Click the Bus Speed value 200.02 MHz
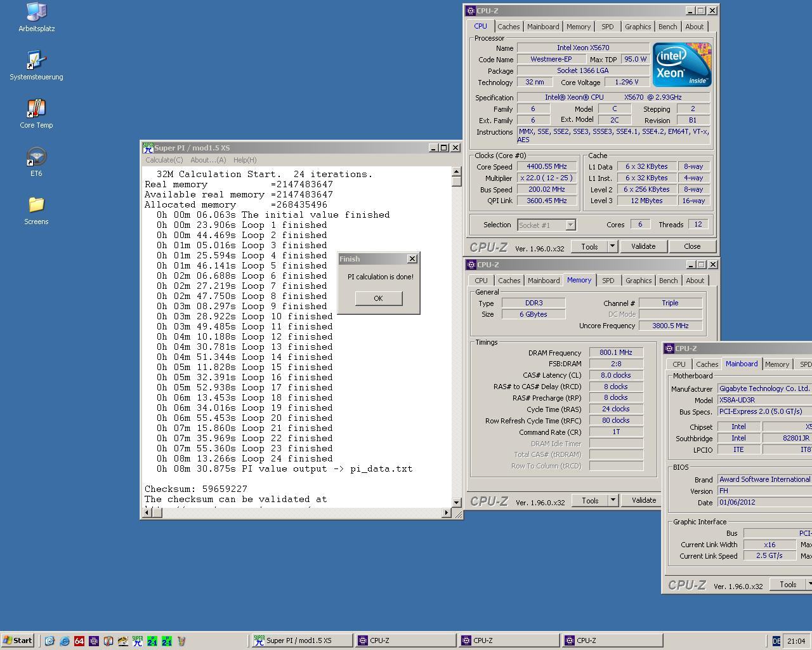The height and width of the screenshot is (650, 812). pyautogui.click(x=546, y=189)
